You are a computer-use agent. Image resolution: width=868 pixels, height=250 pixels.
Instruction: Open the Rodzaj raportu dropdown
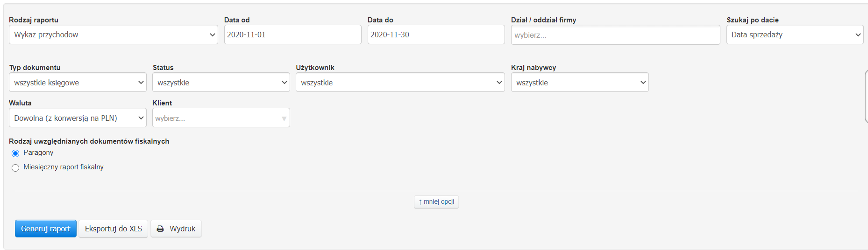point(113,35)
